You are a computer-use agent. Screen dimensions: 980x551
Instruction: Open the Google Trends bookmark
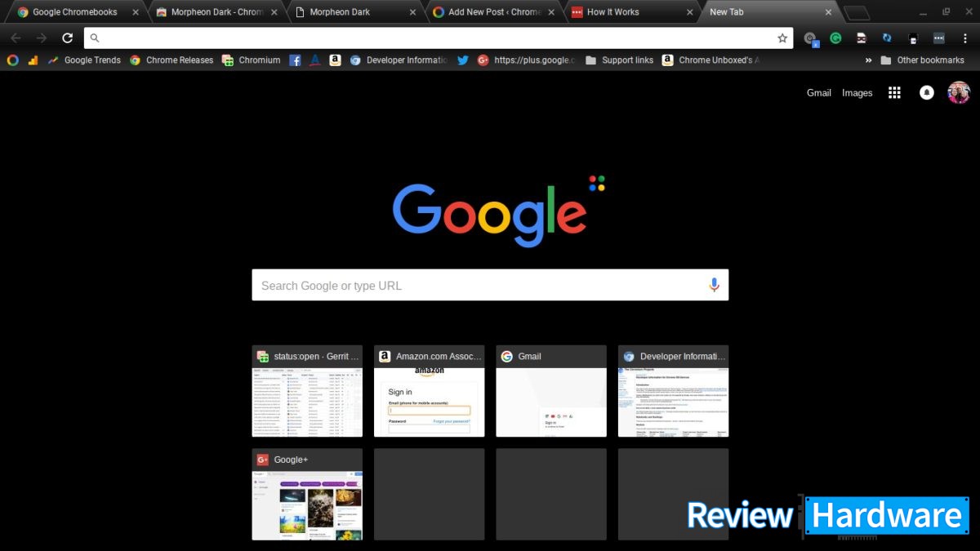click(84, 60)
